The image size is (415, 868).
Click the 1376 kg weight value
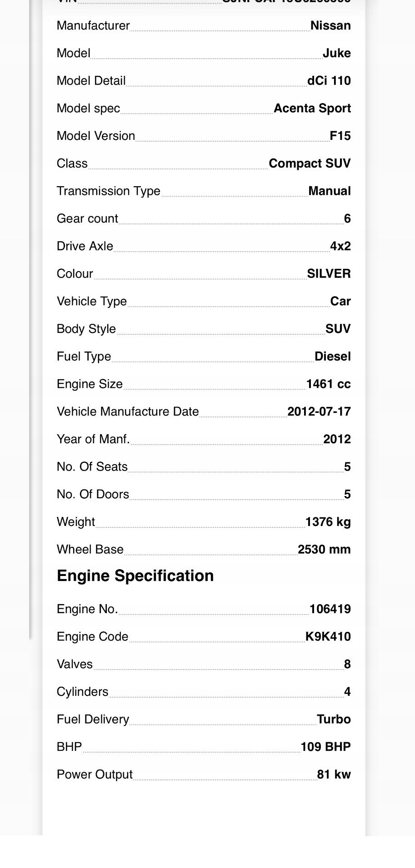click(328, 522)
